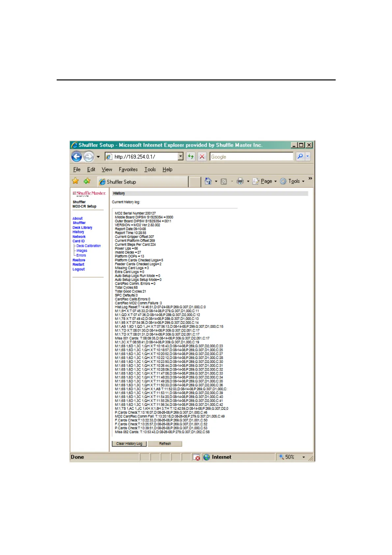Image resolution: width=392 pixels, height=555 pixels.
Task: Open the Tools gear command bar menu
Action: [292, 181]
